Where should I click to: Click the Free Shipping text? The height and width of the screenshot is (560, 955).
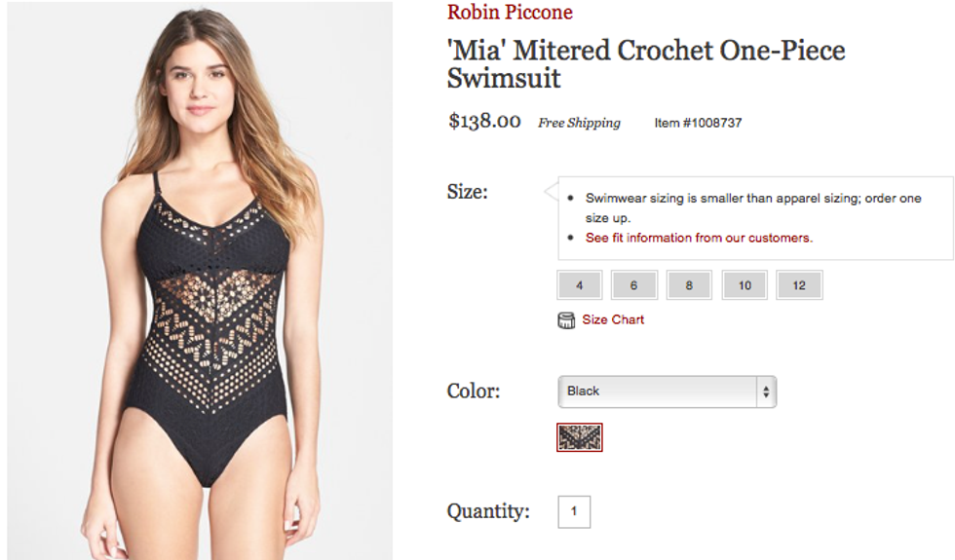pos(579,123)
